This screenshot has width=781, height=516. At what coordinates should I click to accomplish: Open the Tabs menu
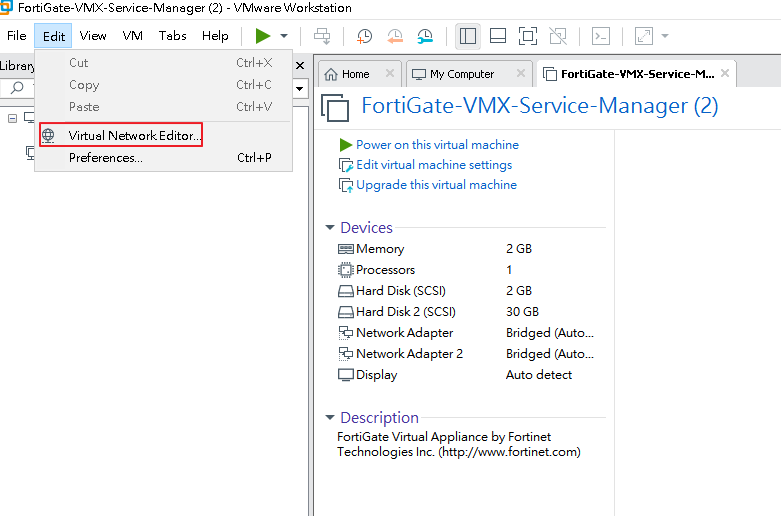click(x=172, y=36)
